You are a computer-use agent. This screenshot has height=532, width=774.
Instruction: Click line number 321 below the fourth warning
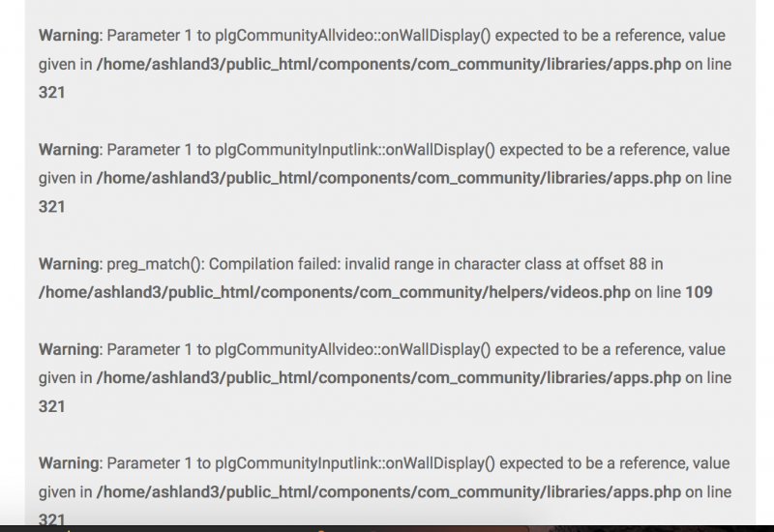point(52,406)
